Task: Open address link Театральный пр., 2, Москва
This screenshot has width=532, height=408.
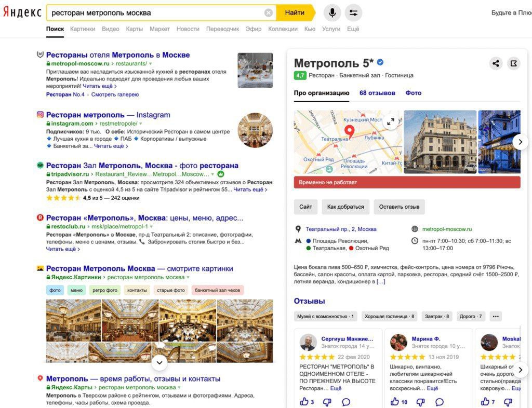Action: click(x=341, y=229)
